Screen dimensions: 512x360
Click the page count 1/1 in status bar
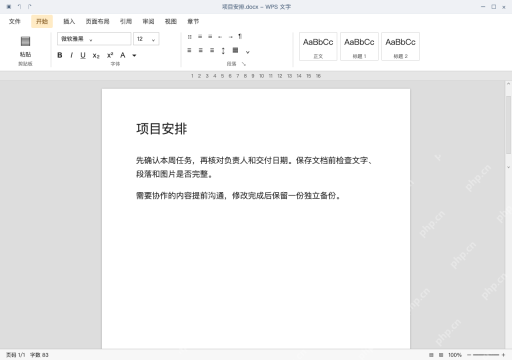point(16,355)
